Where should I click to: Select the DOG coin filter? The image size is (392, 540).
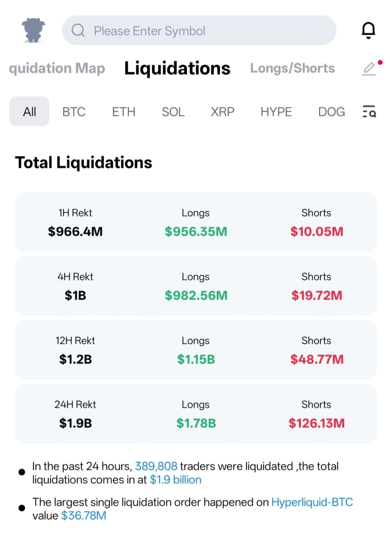point(331,112)
